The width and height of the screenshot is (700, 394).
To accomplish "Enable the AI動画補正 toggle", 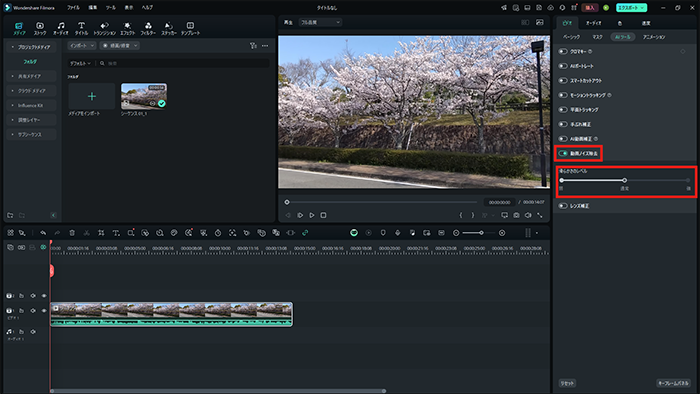I will coord(563,139).
